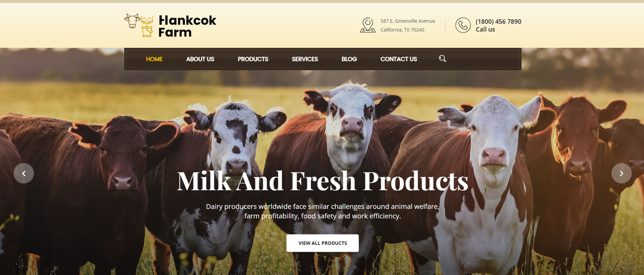The width and height of the screenshot is (644, 275).
Task: Click the Milk And Fresh Products headline
Action: 323,181
